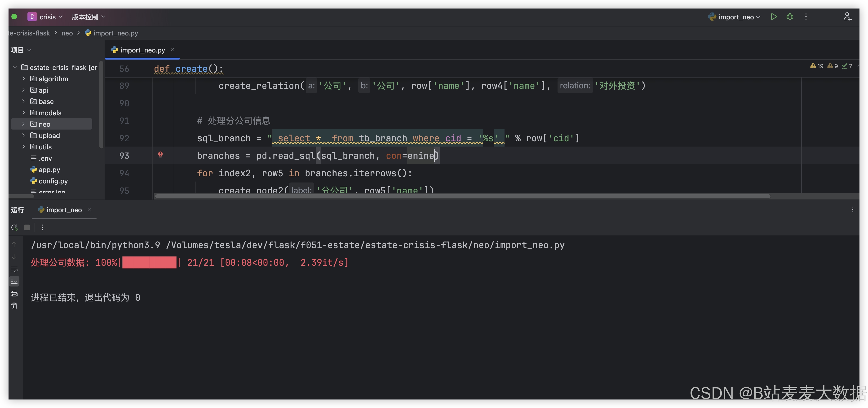Toggle scroll to end of console
The height and width of the screenshot is (408, 868).
pyautogui.click(x=14, y=281)
